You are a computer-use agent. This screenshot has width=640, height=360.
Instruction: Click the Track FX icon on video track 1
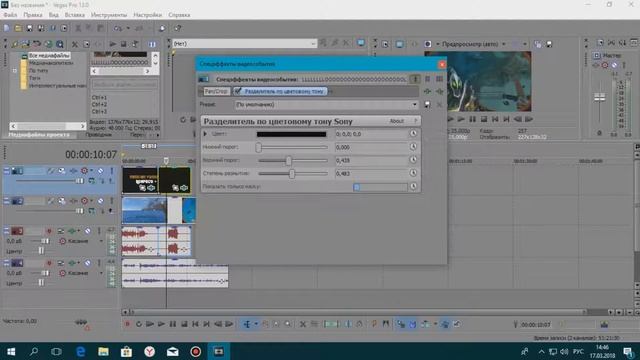73,171
